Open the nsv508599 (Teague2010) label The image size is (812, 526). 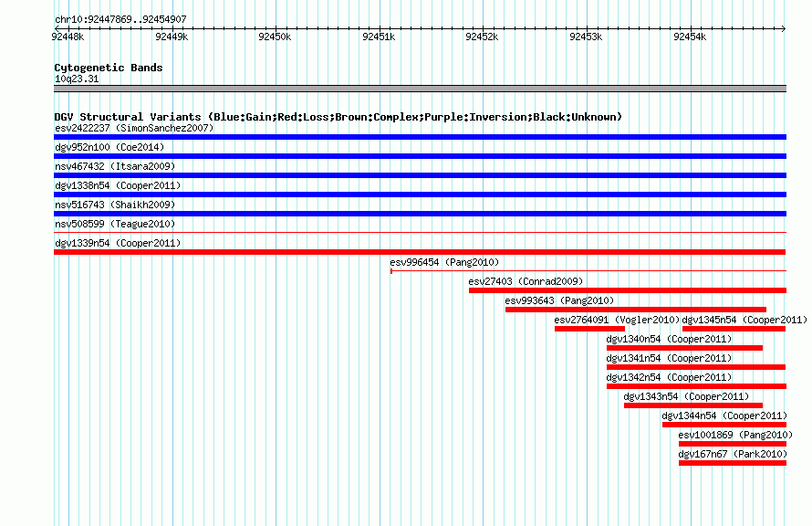tap(115, 224)
